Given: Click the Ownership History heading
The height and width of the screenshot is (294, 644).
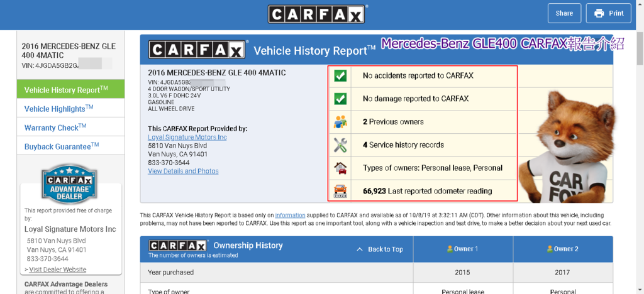Looking at the screenshot, I should 248,245.
